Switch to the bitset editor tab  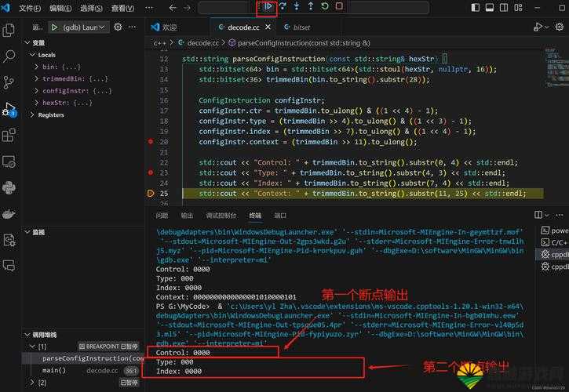(297, 27)
